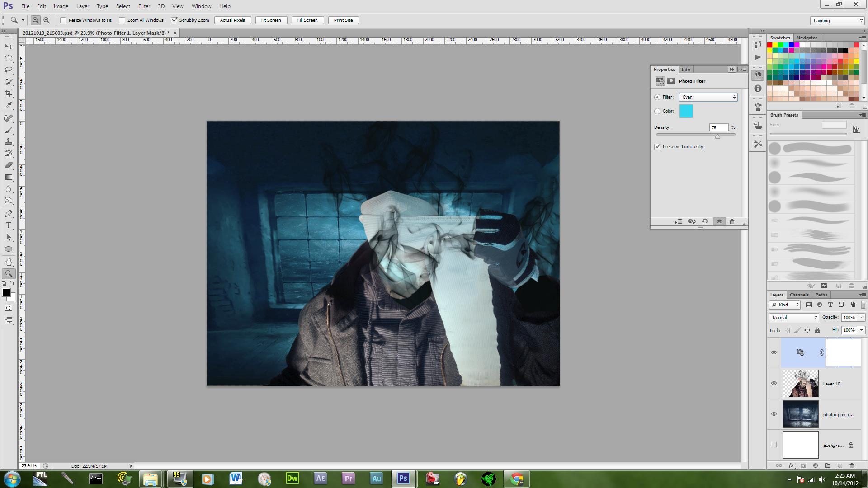Create new group folder icon in Layers
Image resolution: width=868 pixels, height=488 pixels.
828,465
